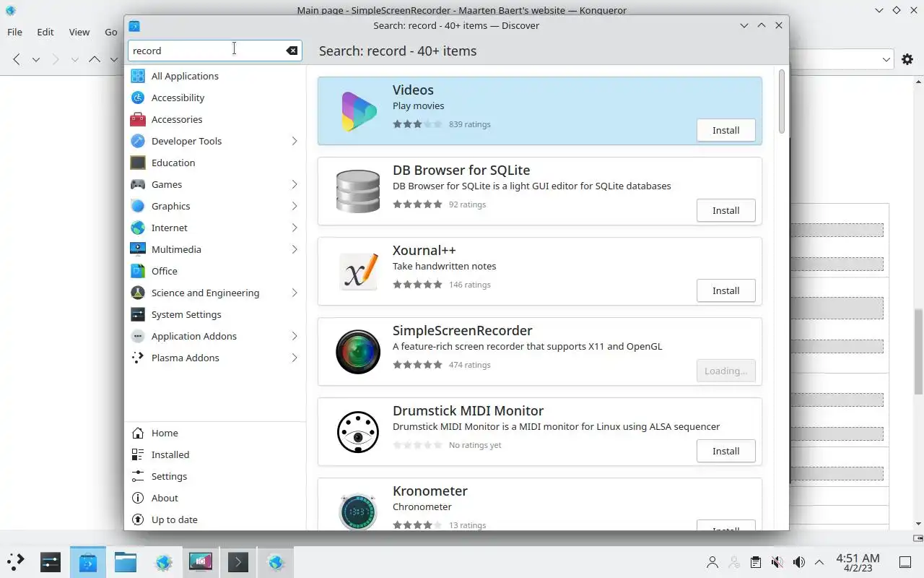Click the Developer Tools category icon

[x=138, y=141]
